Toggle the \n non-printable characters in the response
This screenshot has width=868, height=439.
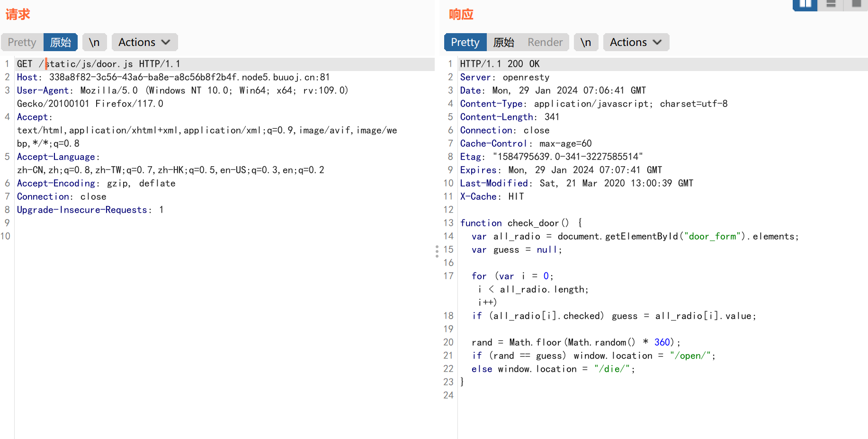point(586,42)
